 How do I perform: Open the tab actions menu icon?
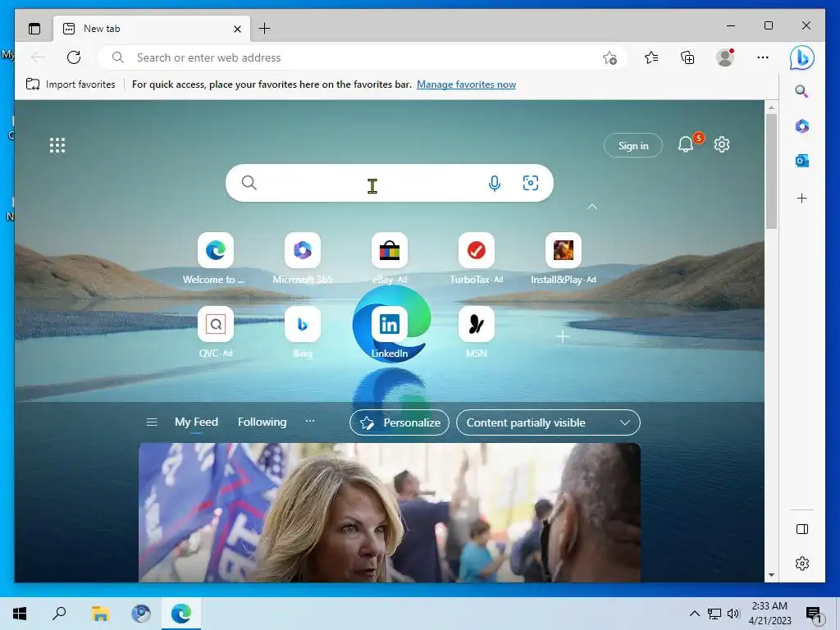34,29
